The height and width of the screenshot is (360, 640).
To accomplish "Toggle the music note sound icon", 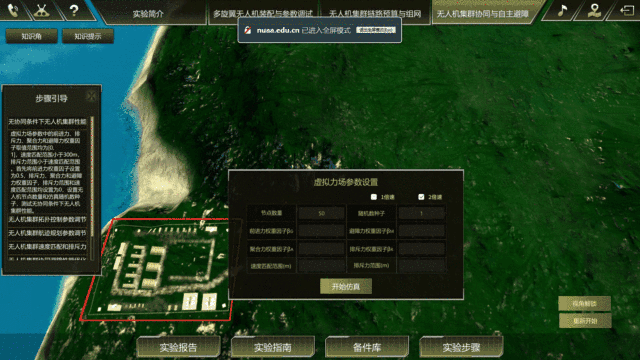I will point(562,10).
